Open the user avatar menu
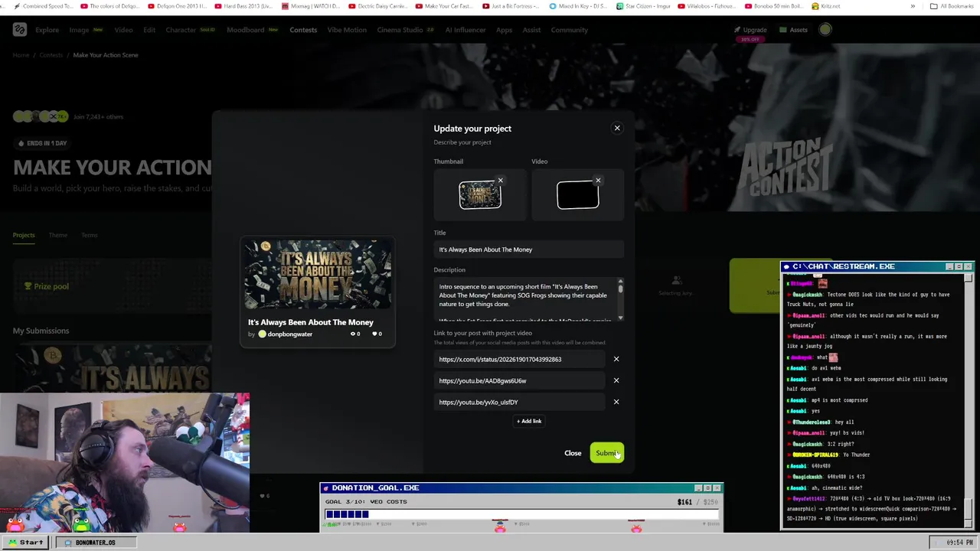This screenshot has height=551, width=980. tap(825, 30)
